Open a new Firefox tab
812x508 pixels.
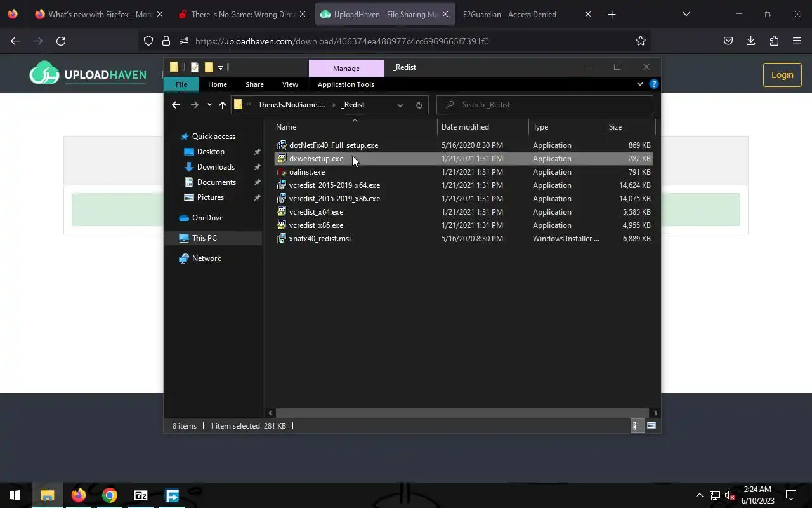coord(612,14)
